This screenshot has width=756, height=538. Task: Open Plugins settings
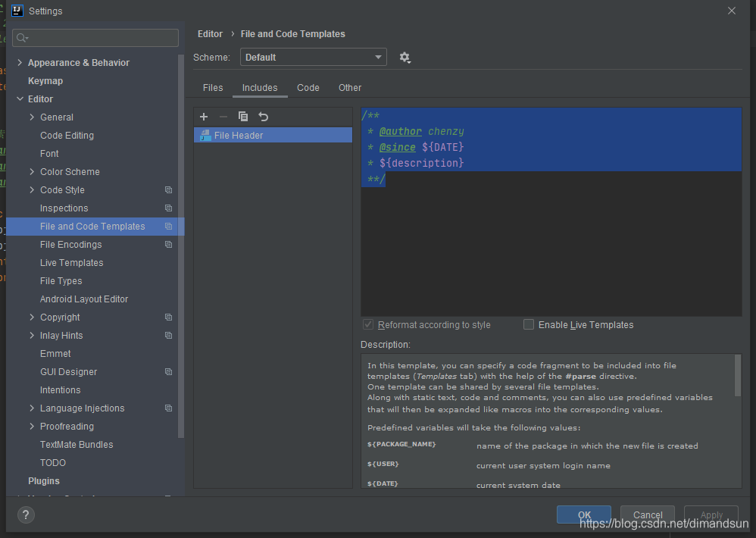(x=44, y=481)
